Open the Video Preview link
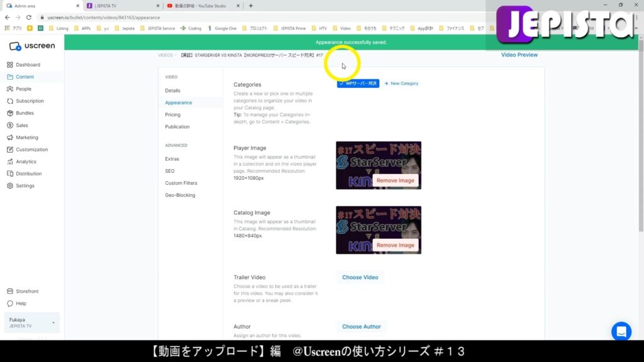The height and width of the screenshot is (362, 644). [519, 55]
